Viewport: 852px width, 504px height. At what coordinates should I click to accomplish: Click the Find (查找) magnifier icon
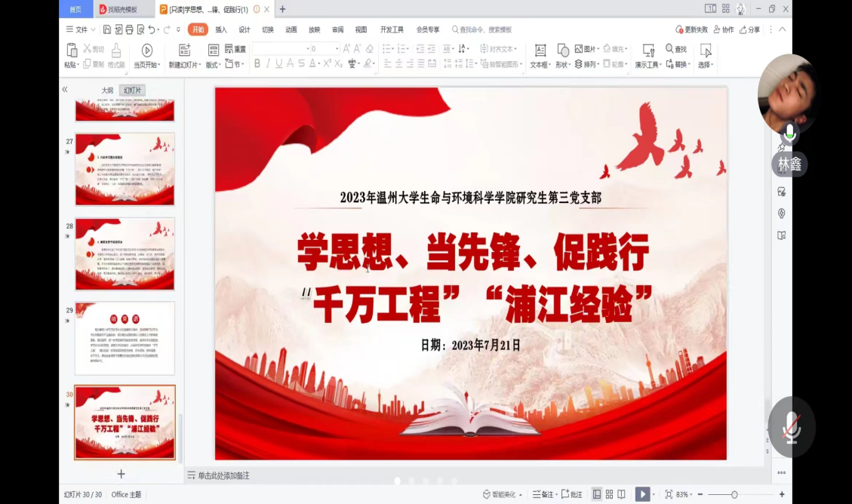[x=669, y=49]
